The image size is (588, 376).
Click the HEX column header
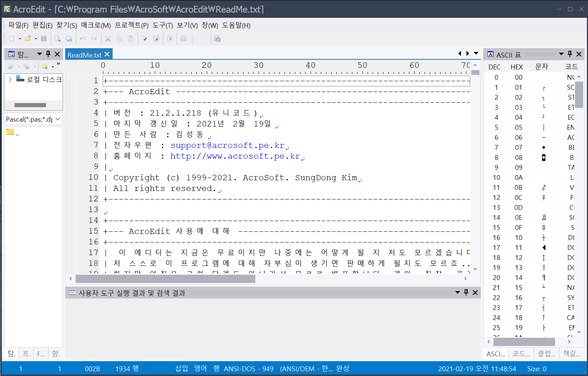[517, 67]
